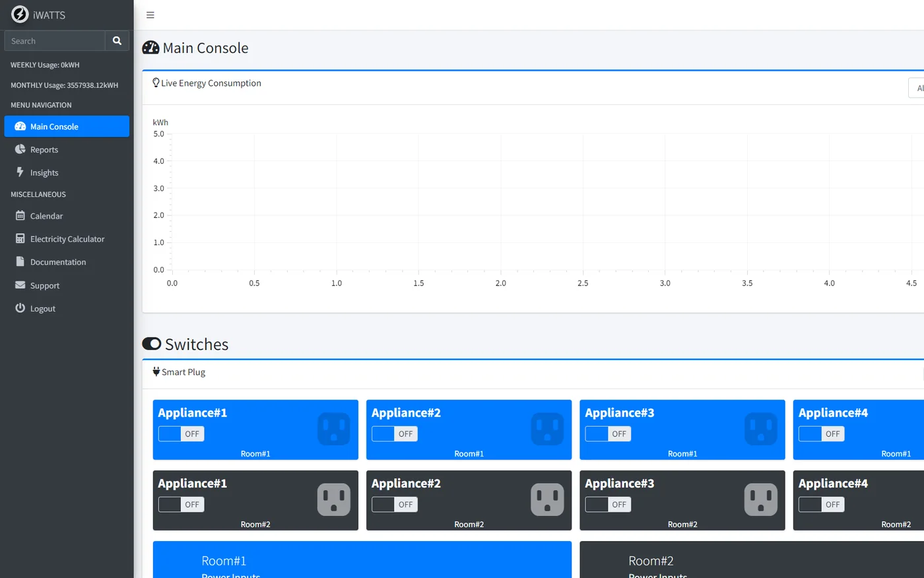Toggle the sidebar with the hamburger icon
924x578 pixels.
150,15
